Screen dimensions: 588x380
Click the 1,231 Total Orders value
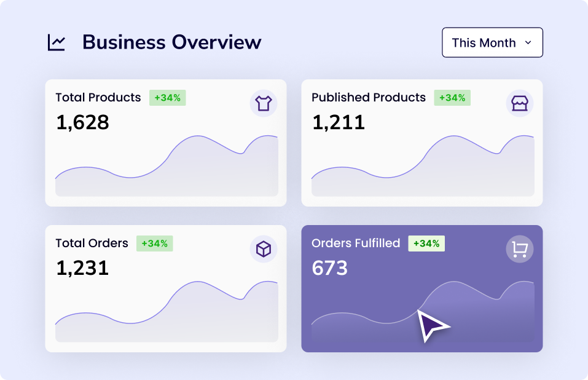[x=82, y=268]
